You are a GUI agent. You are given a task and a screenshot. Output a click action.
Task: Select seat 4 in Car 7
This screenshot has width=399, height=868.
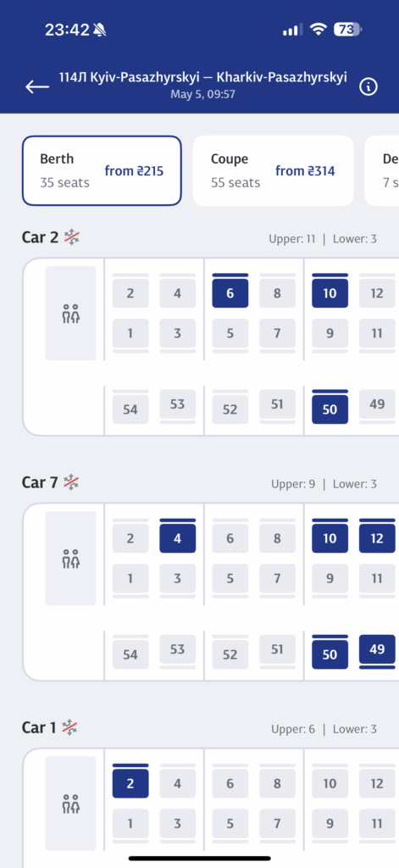click(178, 538)
